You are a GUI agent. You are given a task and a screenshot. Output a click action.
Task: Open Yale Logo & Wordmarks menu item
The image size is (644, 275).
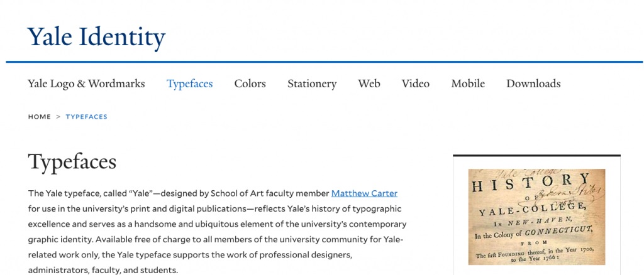[86, 84]
